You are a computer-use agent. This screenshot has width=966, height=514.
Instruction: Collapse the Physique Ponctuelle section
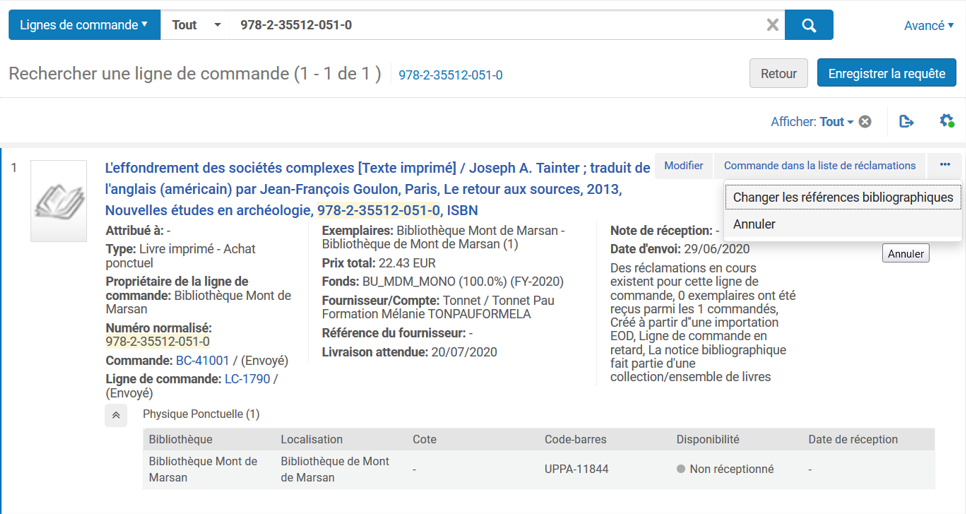[x=116, y=415]
